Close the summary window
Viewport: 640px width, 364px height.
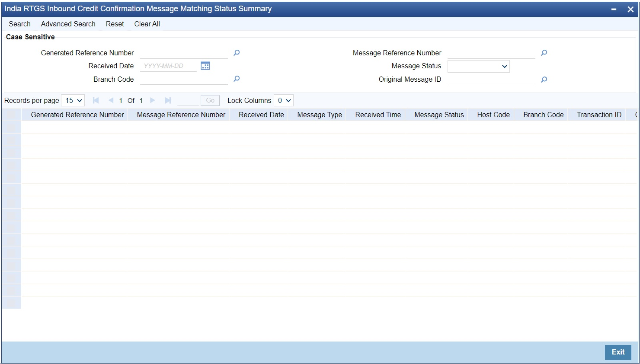coord(630,9)
